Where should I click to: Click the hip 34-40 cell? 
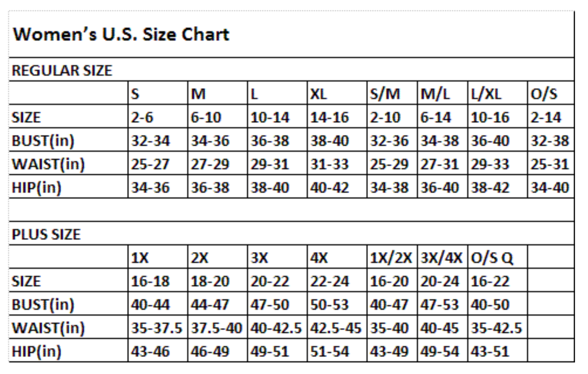click(550, 188)
